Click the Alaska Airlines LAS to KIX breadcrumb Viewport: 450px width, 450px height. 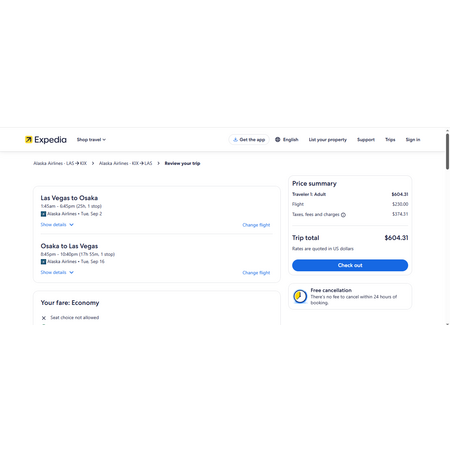point(60,163)
